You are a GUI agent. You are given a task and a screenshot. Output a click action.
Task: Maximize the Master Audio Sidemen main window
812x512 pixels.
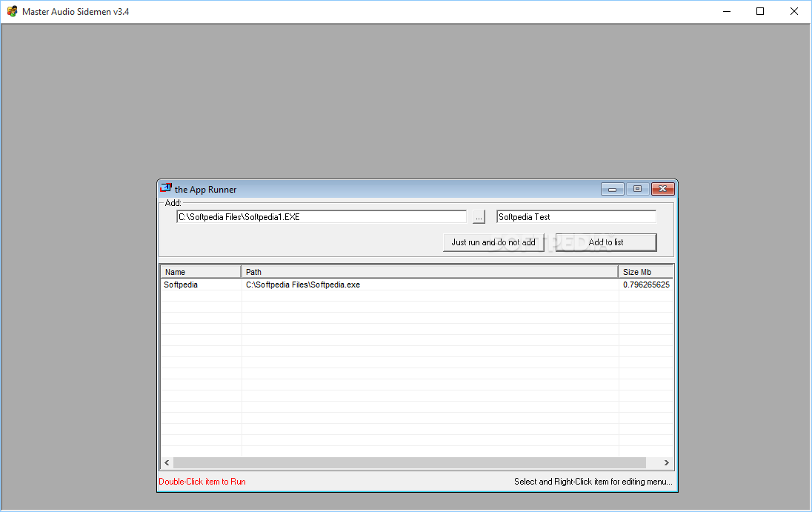coord(760,11)
